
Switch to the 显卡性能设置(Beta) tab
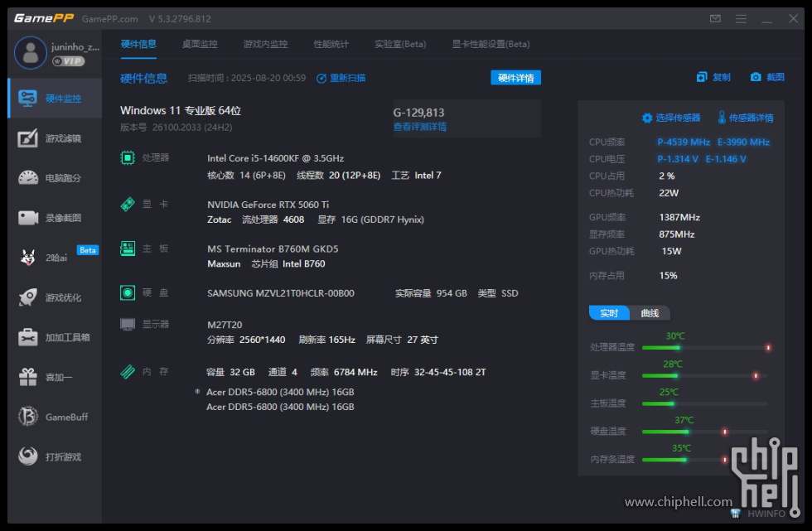491,44
